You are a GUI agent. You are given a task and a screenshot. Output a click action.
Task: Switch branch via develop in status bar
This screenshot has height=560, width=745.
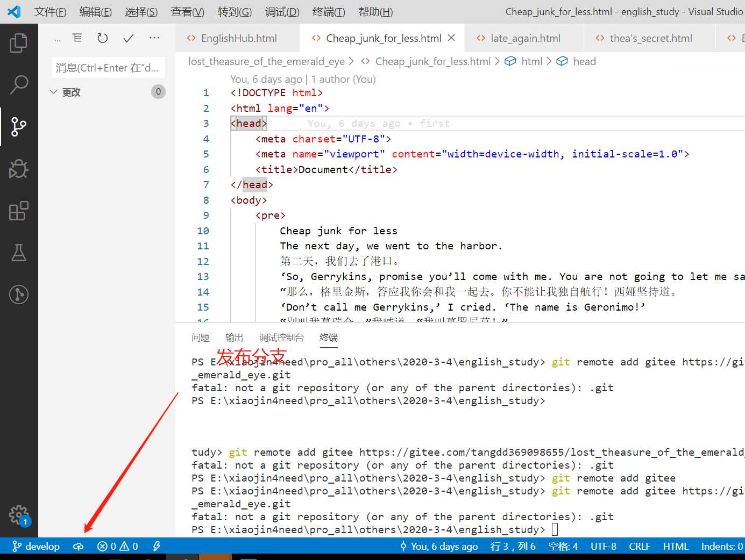pyautogui.click(x=36, y=546)
